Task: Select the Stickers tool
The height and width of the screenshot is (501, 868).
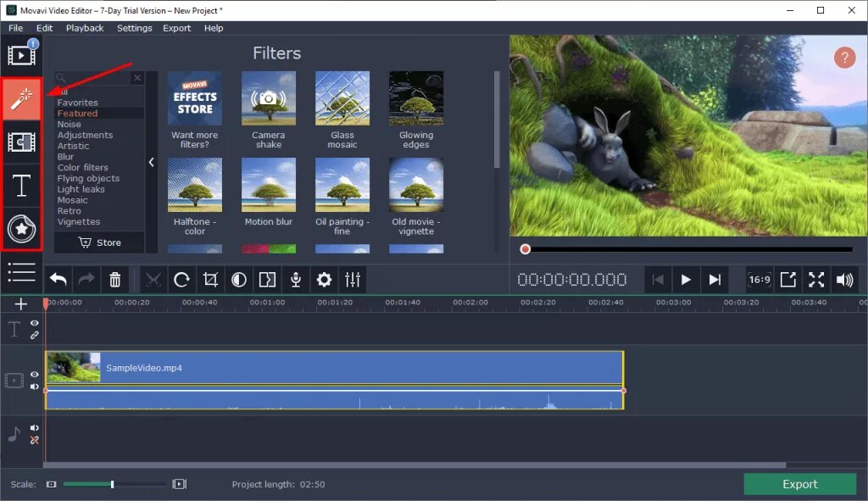Action: point(21,227)
